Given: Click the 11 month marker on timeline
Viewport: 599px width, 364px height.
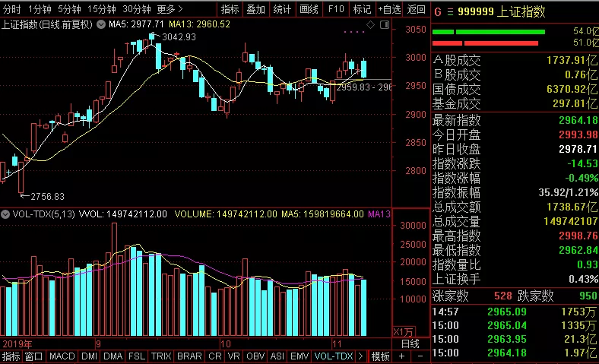Looking at the screenshot, I should tap(337, 343).
